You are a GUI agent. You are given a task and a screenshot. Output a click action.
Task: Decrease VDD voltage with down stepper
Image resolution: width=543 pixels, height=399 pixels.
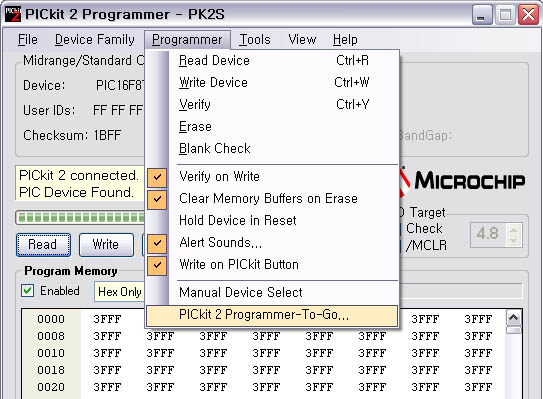tap(514, 240)
